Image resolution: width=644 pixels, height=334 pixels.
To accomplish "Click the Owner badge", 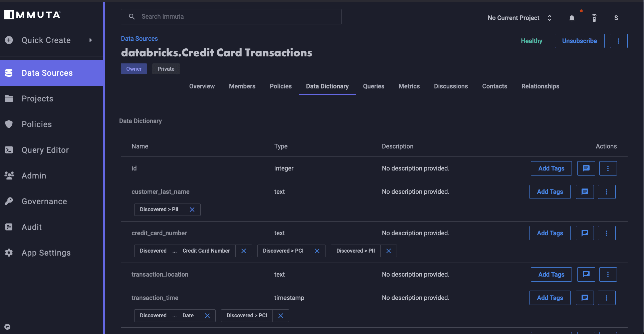I will (134, 69).
